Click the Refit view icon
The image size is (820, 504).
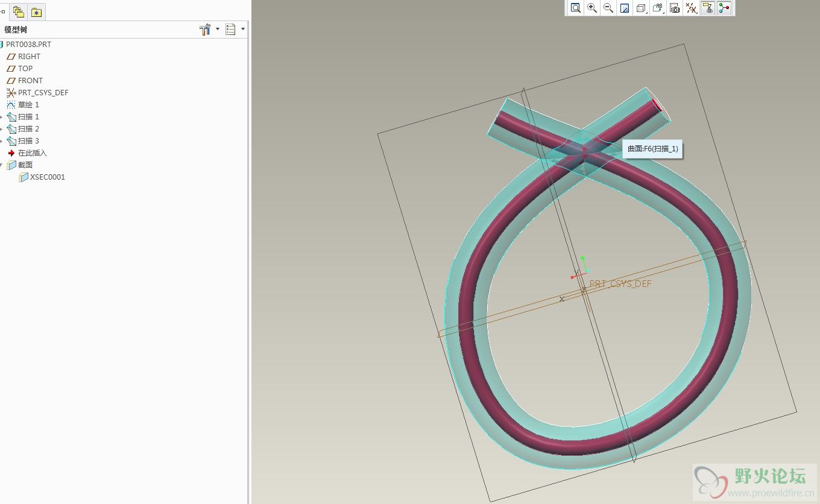click(x=576, y=8)
